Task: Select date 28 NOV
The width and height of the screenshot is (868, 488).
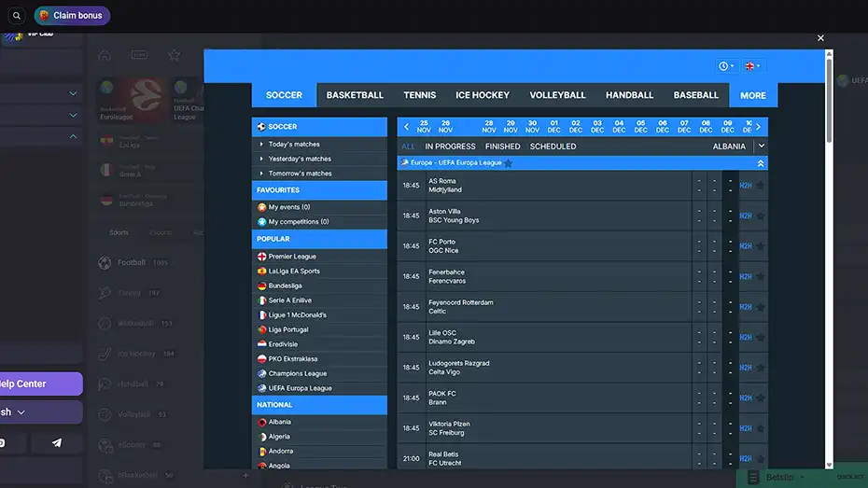Action: 489,127
